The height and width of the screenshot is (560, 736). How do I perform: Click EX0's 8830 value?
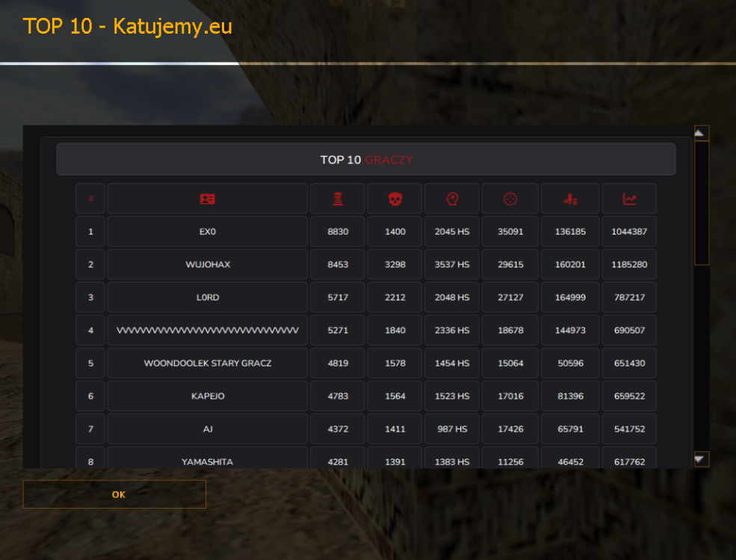click(338, 231)
